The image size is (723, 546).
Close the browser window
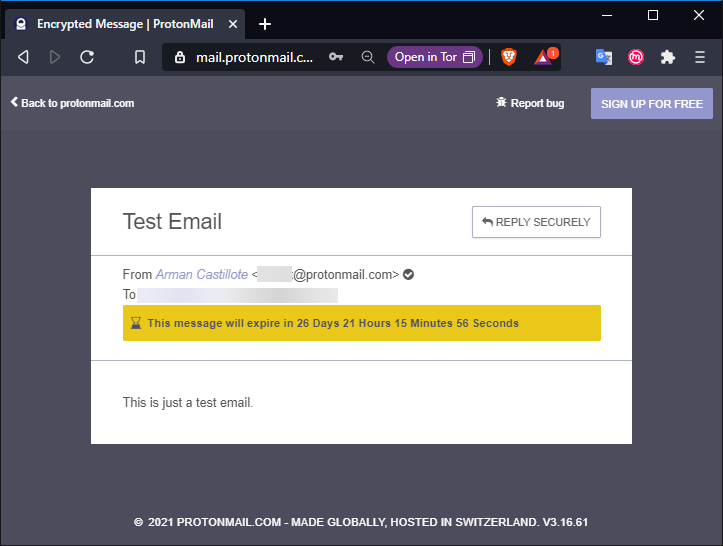click(x=699, y=15)
